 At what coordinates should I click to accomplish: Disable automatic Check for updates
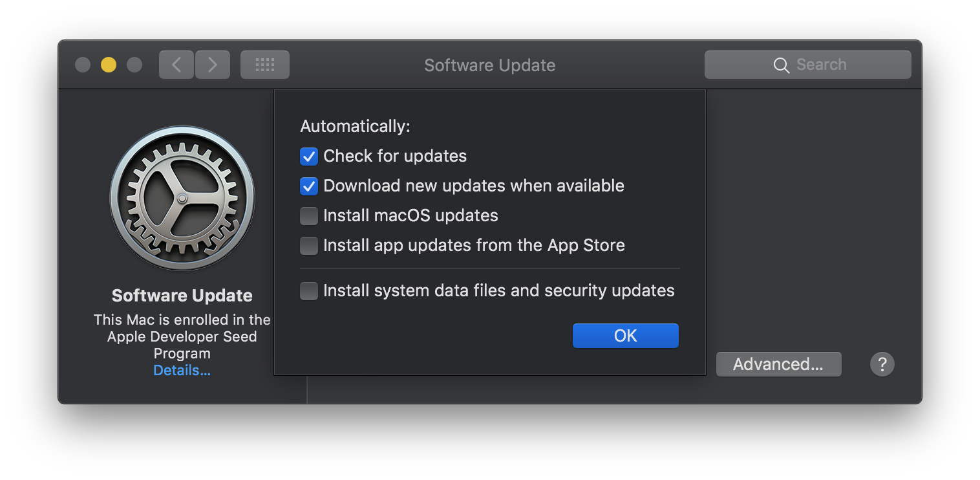click(309, 157)
